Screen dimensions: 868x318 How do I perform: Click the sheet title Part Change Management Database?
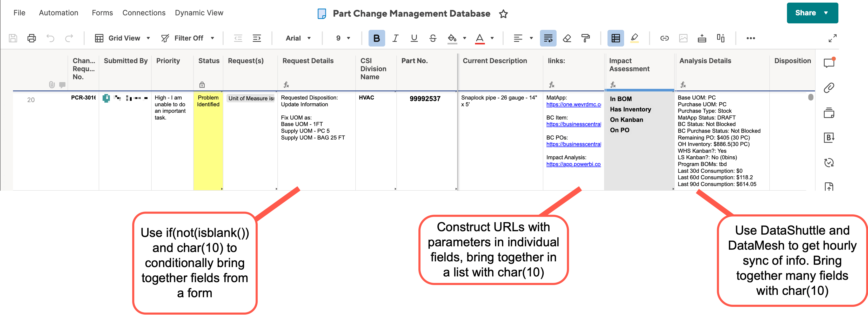[x=411, y=14]
